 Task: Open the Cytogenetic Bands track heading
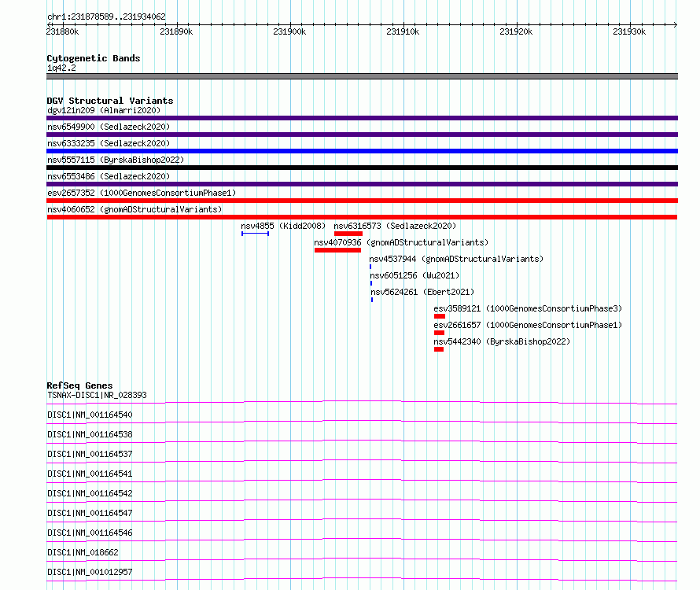coord(94,58)
